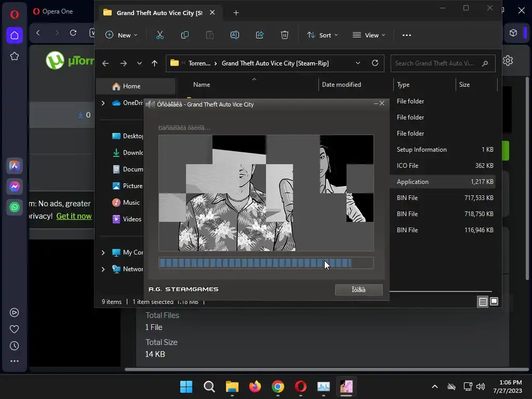Viewport: 532px width, 399px height.
Task: Open Opera player sidebar icon
Action: coord(14,312)
